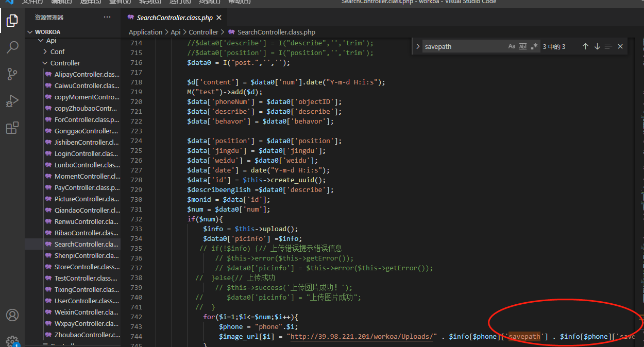
Task: Open the Search view in activity bar
Action: 12,47
